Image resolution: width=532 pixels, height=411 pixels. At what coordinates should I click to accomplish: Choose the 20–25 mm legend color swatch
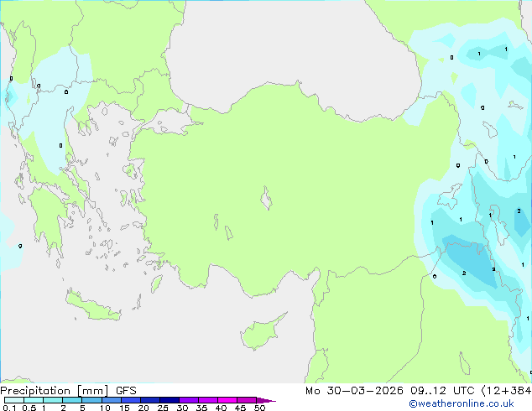coord(149,400)
